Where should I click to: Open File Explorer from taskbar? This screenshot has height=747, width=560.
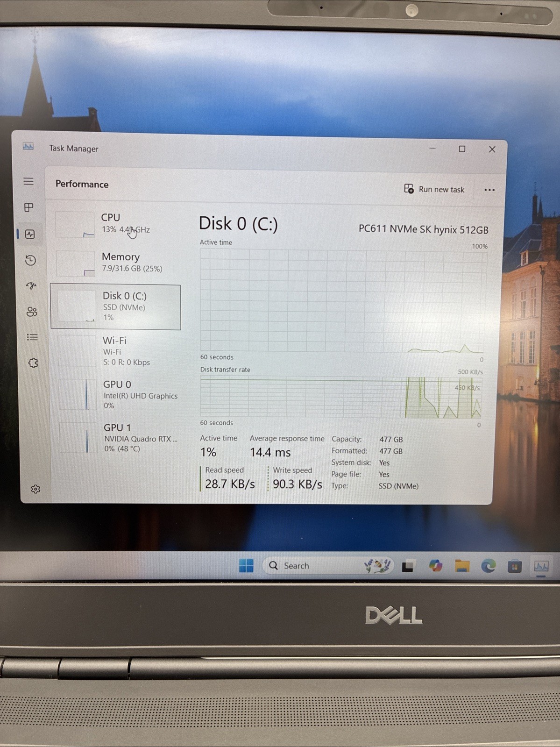coord(462,566)
